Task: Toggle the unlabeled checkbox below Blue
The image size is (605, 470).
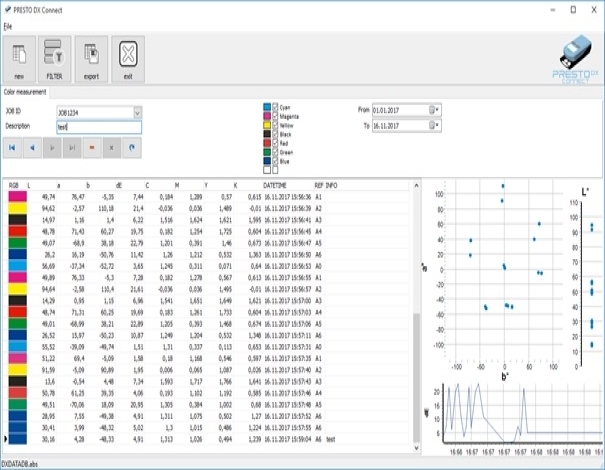Action: 275,170
